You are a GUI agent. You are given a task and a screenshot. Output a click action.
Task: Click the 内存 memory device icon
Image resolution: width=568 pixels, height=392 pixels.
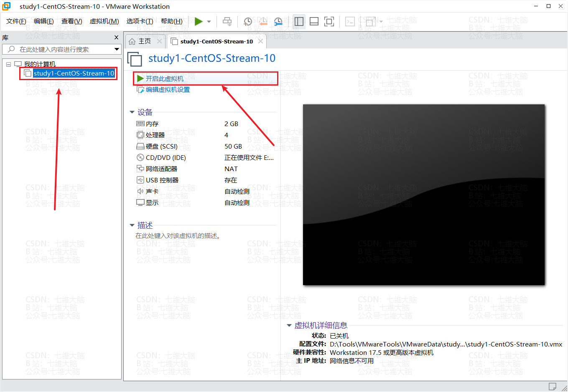(140, 124)
